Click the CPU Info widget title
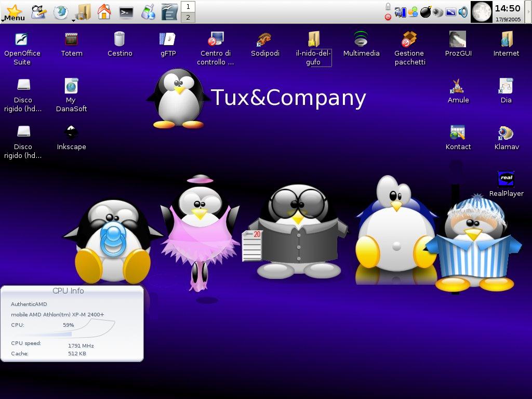 point(68,291)
